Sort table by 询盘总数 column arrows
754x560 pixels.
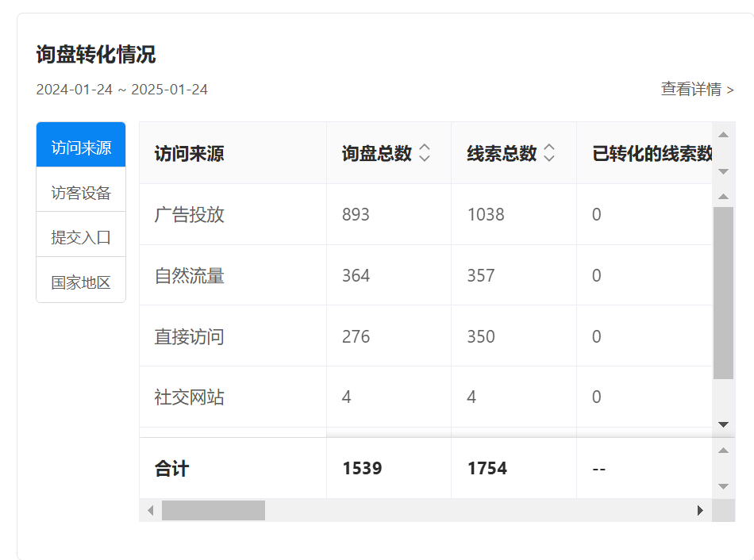pos(425,153)
